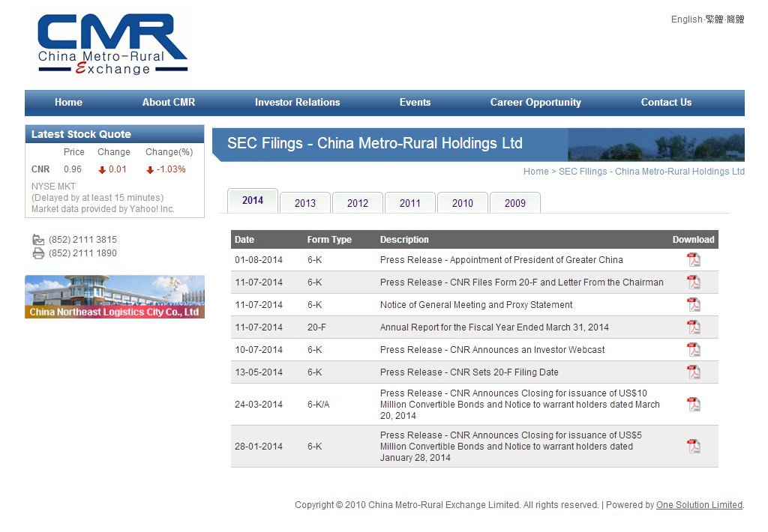The width and height of the screenshot is (768, 532).
Task: Download PDF for Notice of General Meeting
Action: (x=694, y=305)
